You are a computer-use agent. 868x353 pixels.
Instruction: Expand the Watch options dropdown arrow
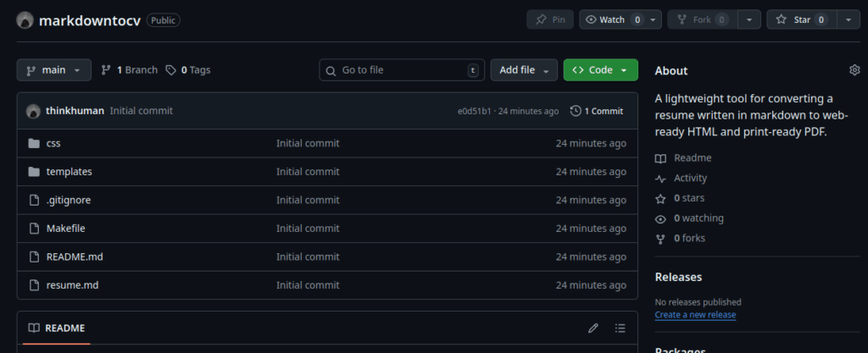click(x=654, y=19)
